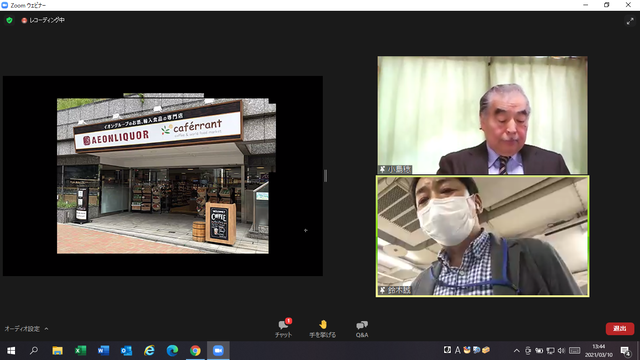Open Word from the taskbar
Viewport: 640px width, 360px height.
tap(103, 351)
